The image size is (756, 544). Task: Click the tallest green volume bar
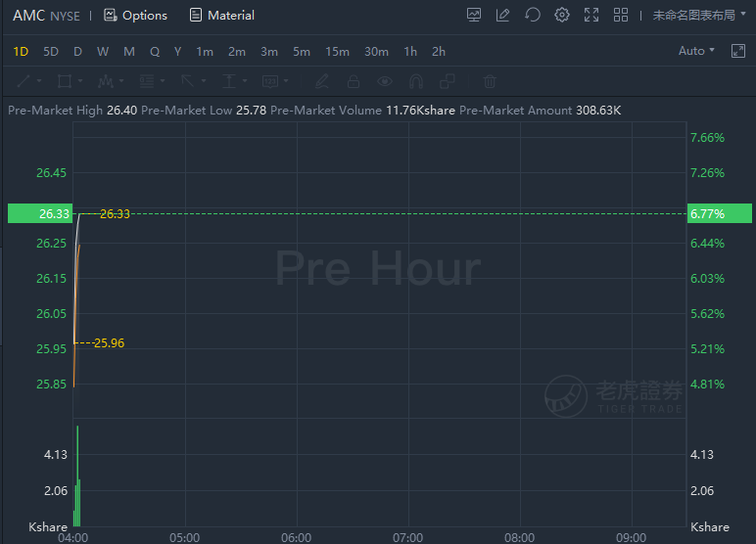point(77,476)
